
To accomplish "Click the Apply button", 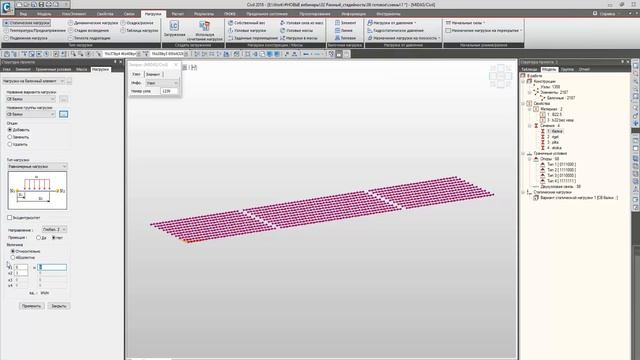I will point(31,306).
